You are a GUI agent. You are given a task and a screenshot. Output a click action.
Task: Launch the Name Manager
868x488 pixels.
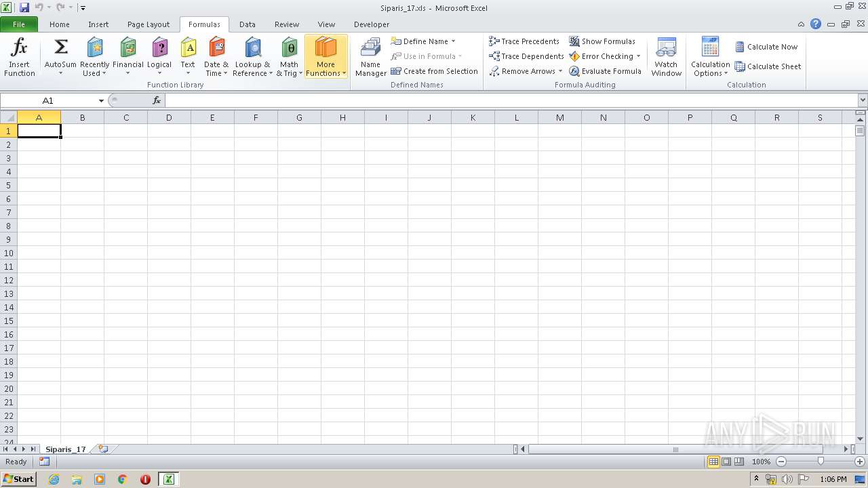click(x=371, y=57)
